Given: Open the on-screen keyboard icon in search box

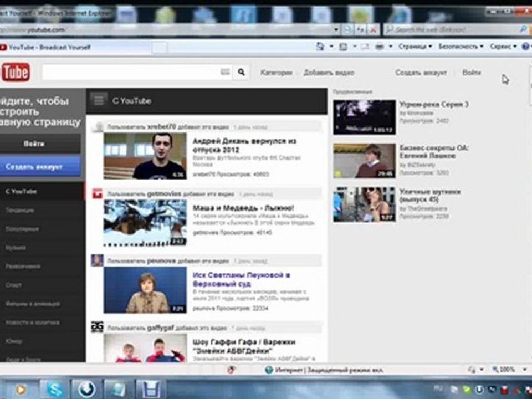Looking at the screenshot, I should (x=225, y=72).
